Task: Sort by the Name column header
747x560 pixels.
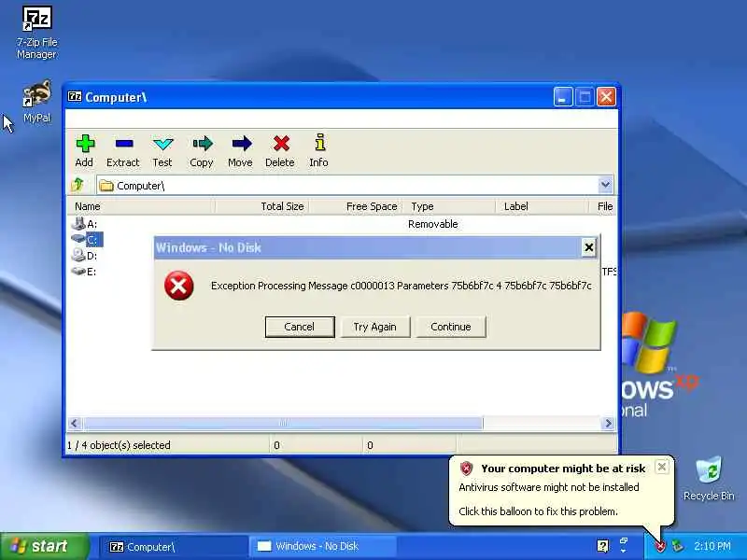Action: [141, 206]
